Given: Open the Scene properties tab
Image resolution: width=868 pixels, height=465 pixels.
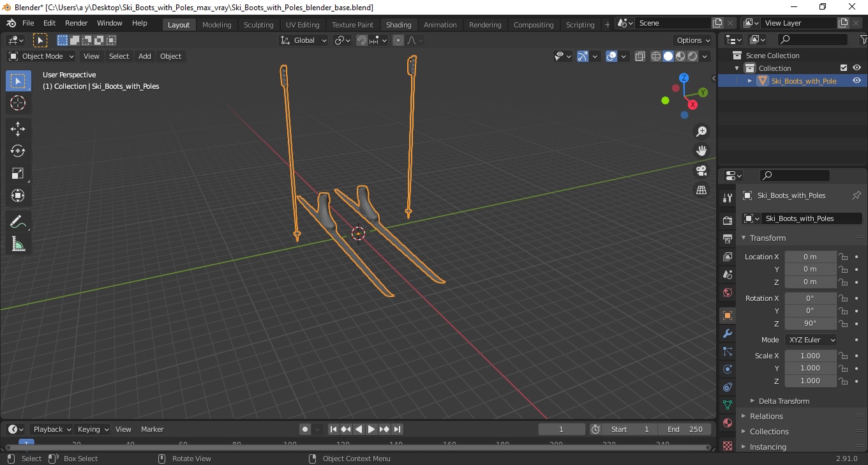Looking at the screenshot, I should point(728,275).
